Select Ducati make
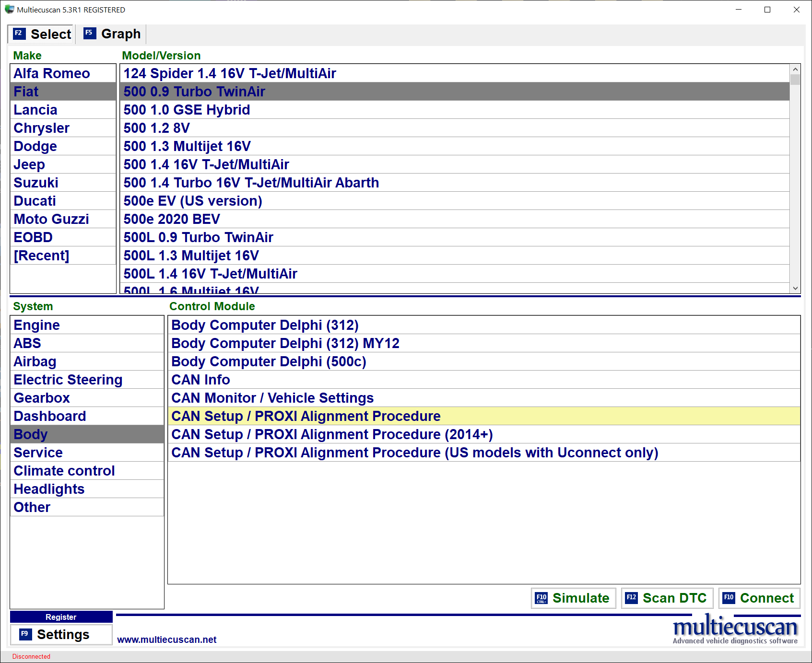The height and width of the screenshot is (663, 812). point(63,201)
